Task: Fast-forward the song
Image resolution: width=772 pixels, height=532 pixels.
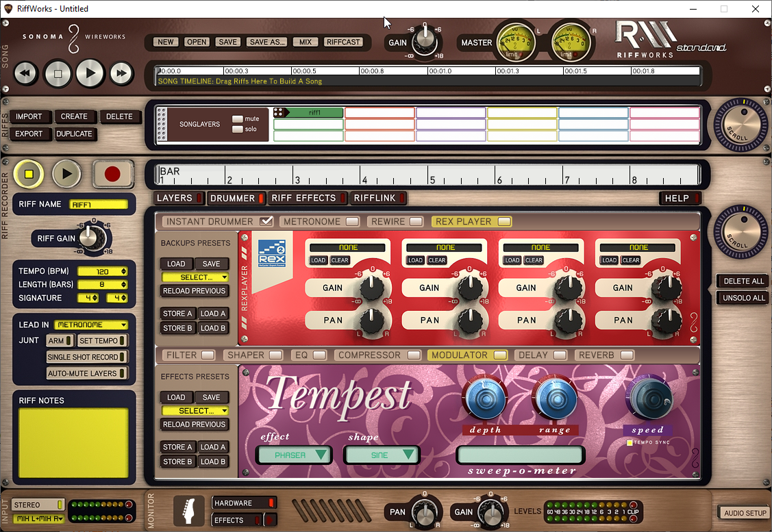Action: (x=121, y=74)
